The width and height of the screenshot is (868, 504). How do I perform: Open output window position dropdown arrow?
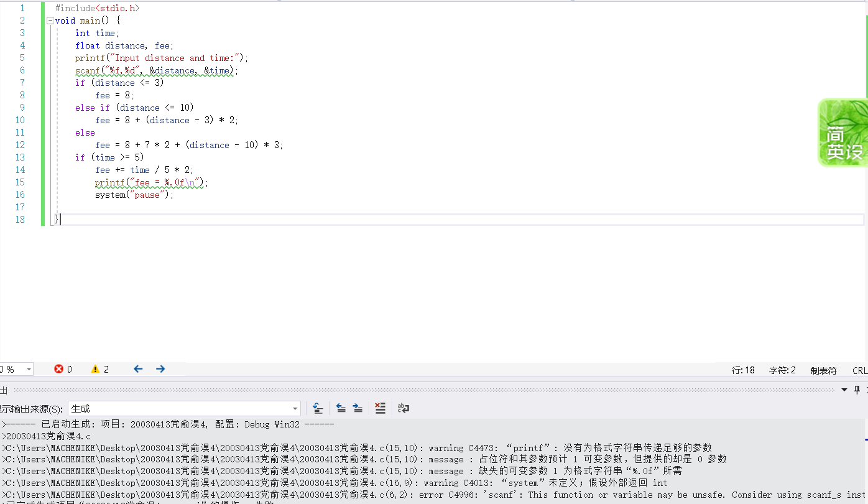844,390
